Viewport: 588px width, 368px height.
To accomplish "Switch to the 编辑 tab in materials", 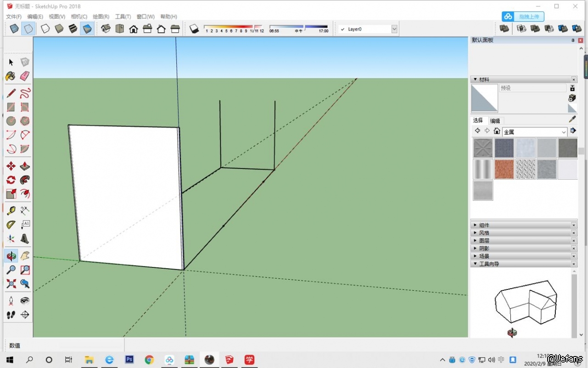I will point(495,121).
